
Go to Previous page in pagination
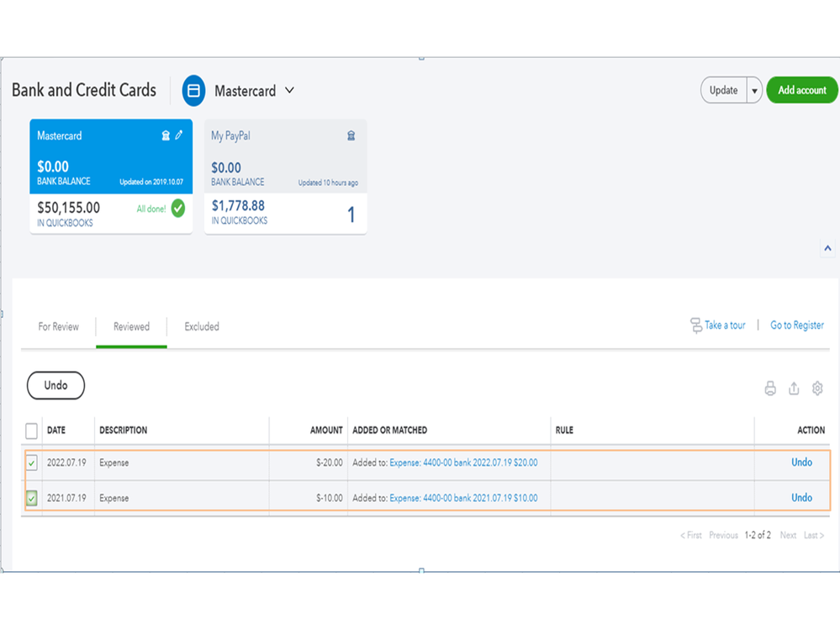click(x=723, y=535)
